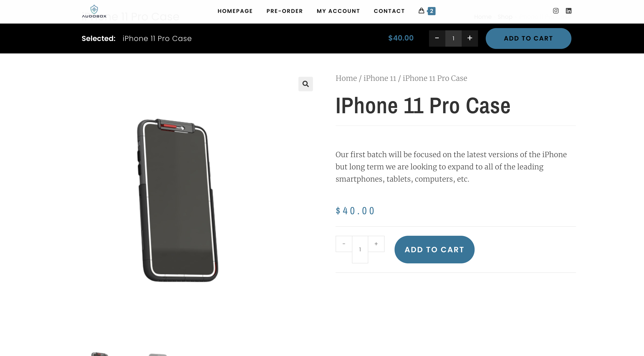Image resolution: width=644 pixels, height=356 pixels.
Task: Follow the iPhone 11 breadcrumb link
Action: coord(380,78)
